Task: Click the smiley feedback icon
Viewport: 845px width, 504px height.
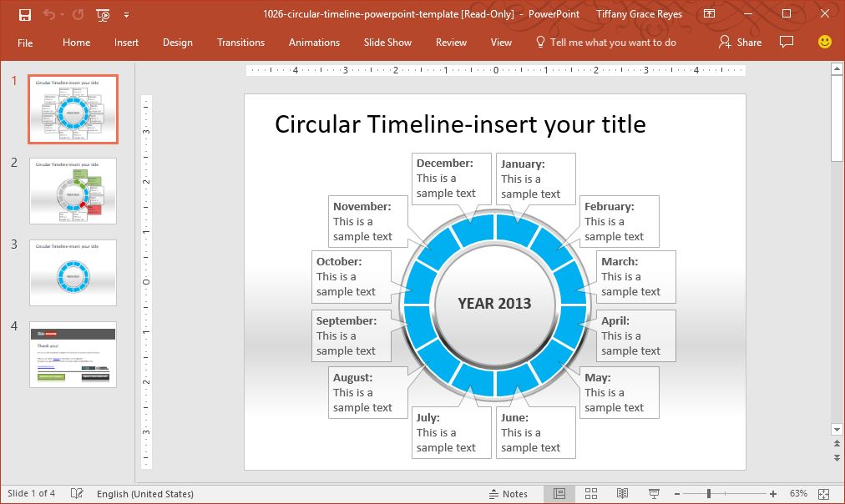Action: [824, 42]
